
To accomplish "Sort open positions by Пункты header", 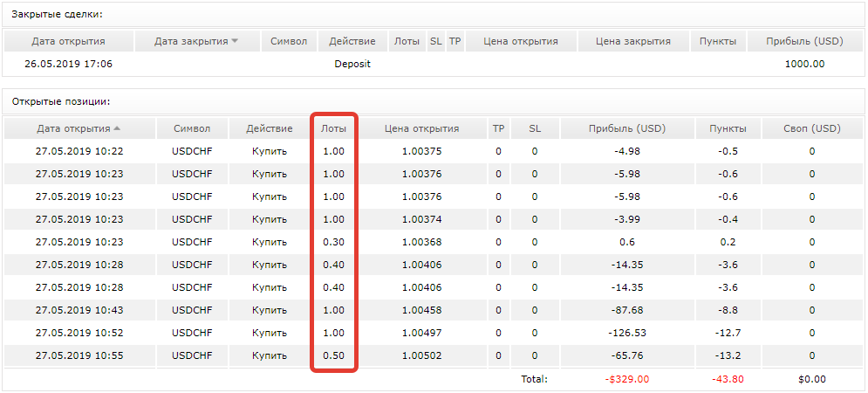I will (728, 128).
